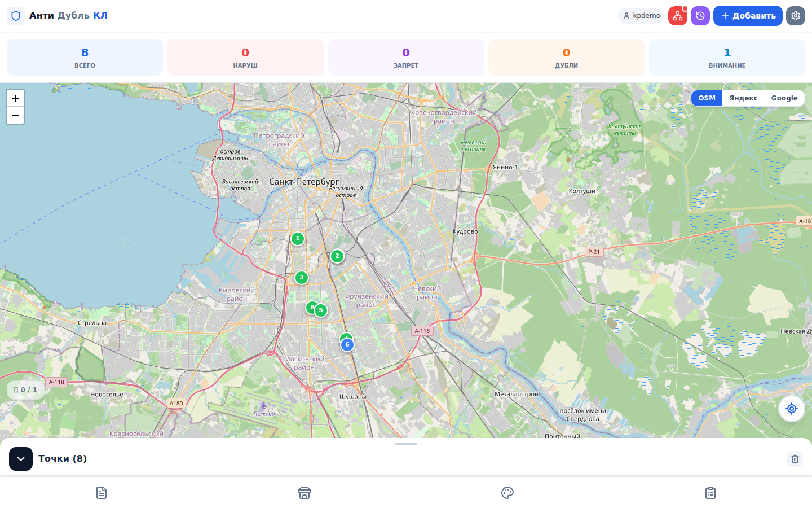
Task: Filter by the ДУБЛИ card
Action: point(567,57)
